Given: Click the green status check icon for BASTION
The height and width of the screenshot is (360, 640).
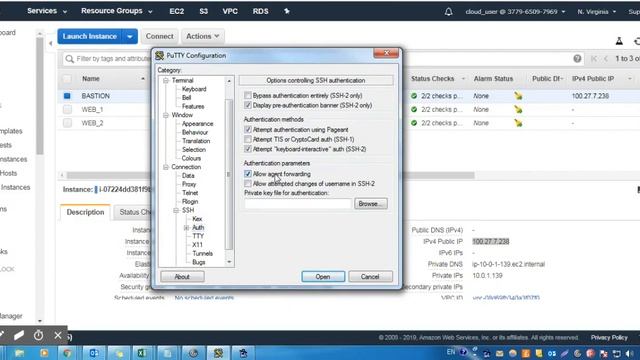Looking at the screenshot, I should click(x=414, y=96).
